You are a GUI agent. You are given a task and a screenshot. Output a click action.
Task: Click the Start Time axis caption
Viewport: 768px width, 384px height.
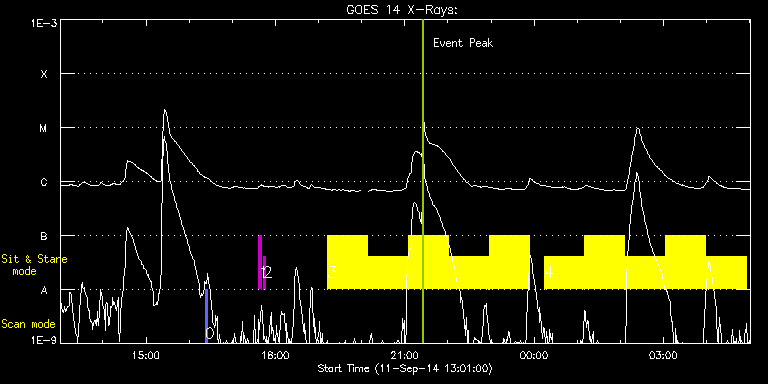(405, 368)
